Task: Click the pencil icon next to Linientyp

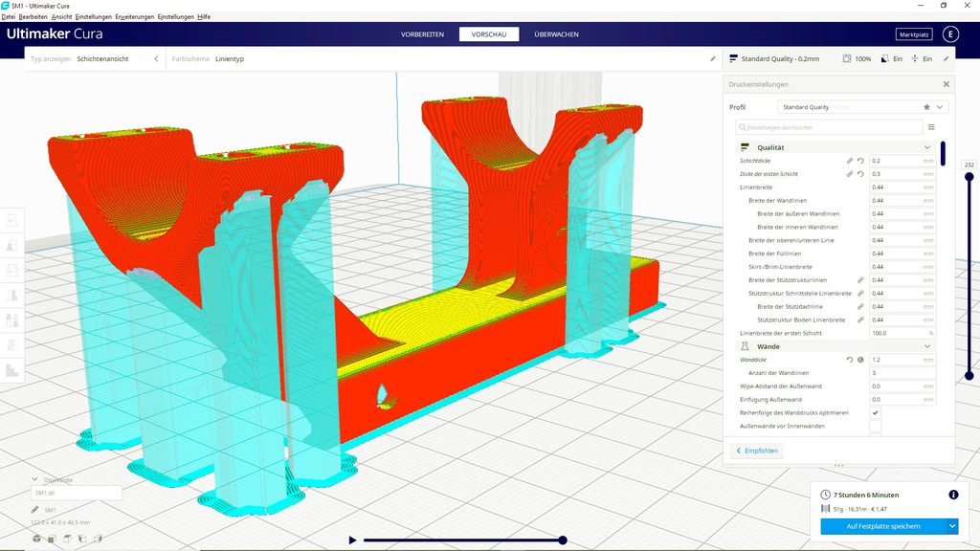Action: 712,58
